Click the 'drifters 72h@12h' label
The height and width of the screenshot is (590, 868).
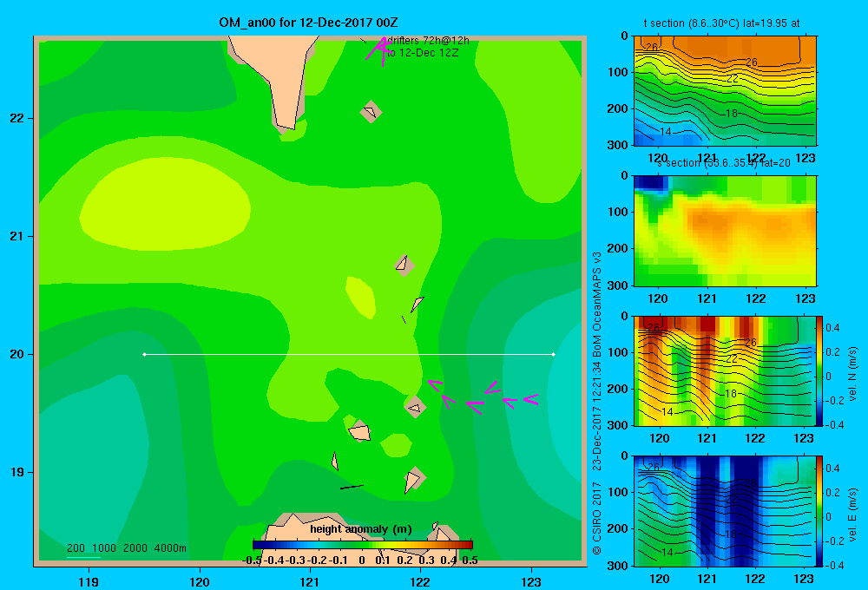[428, 41]
